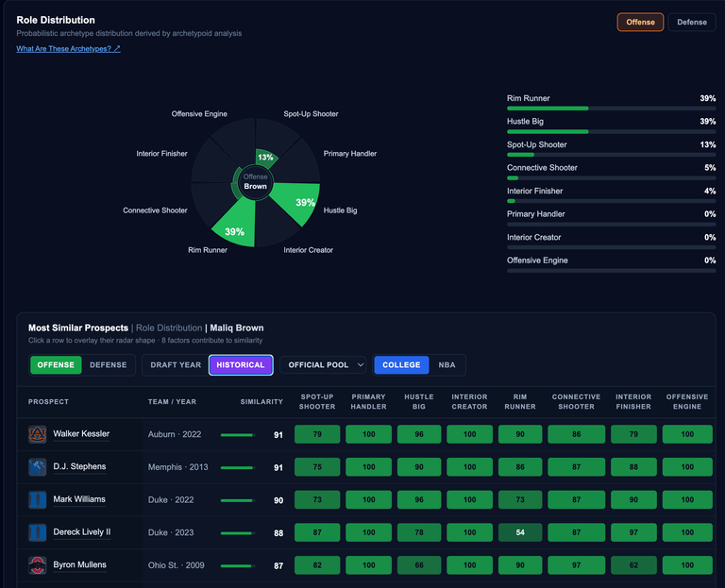
Task: Sort by the Similarity column header
Action: tap(261, 402)
